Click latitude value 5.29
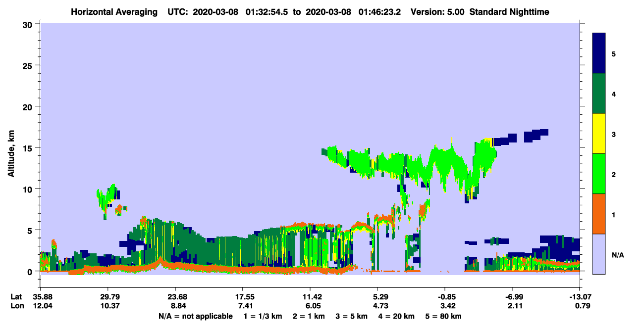 pos(377,297)
